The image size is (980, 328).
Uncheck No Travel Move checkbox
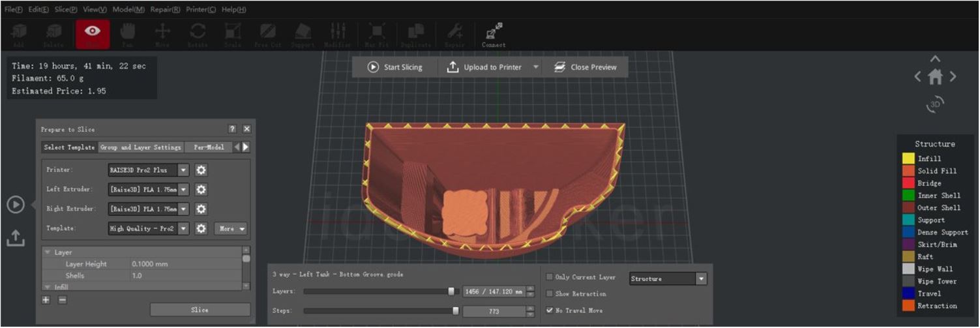(x=550, y=310)
